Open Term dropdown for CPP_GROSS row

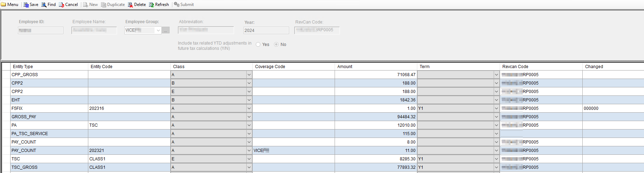pyautogui.click(x=496, y=75)
